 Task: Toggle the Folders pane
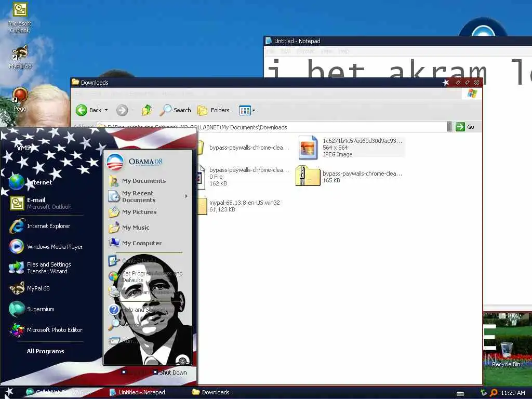[214, 110]
